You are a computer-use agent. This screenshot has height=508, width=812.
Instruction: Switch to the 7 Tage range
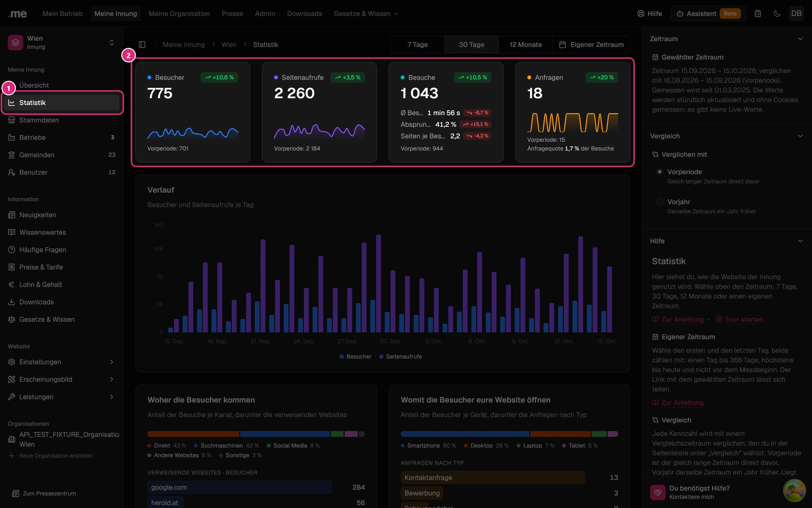coord(417,45)
